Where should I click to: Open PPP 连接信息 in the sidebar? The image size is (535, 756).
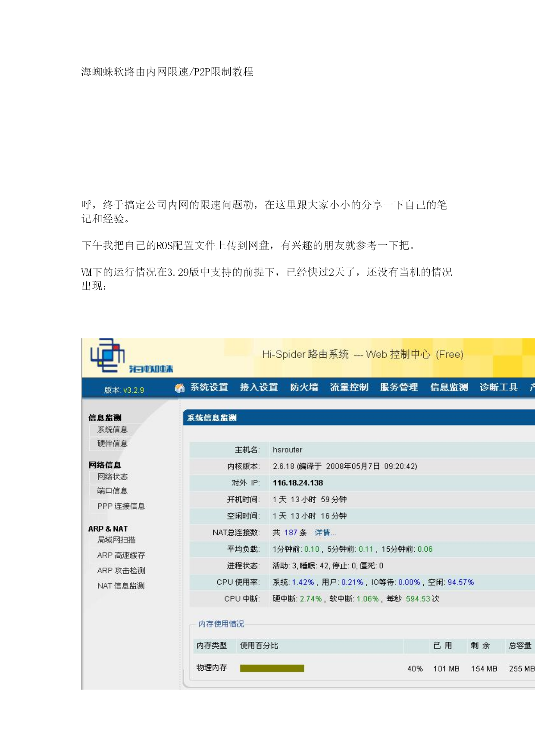pos(121,506)
